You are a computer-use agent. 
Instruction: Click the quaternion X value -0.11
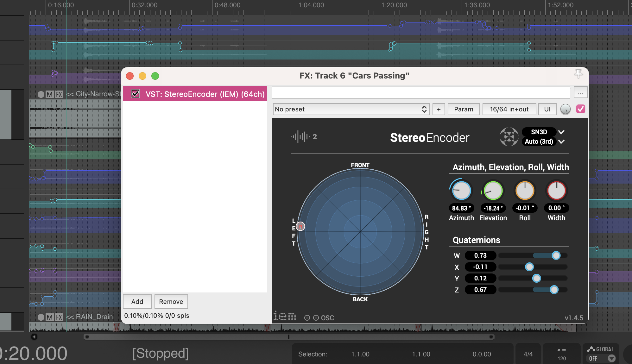480,267
